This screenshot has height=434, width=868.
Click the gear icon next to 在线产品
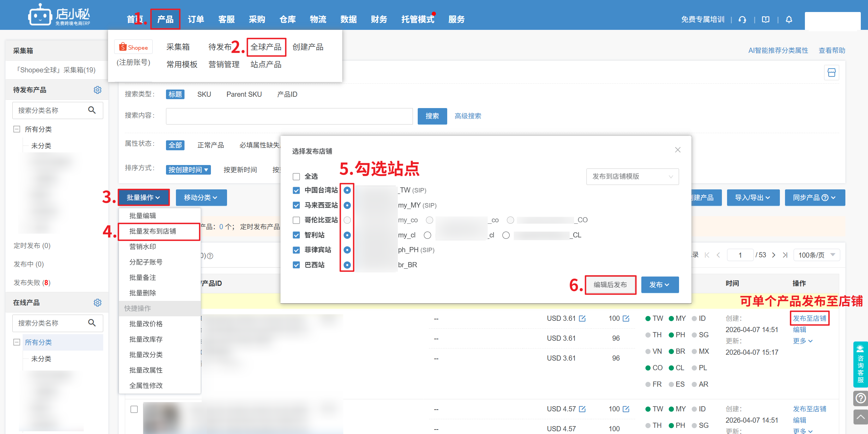click(97, 303)
